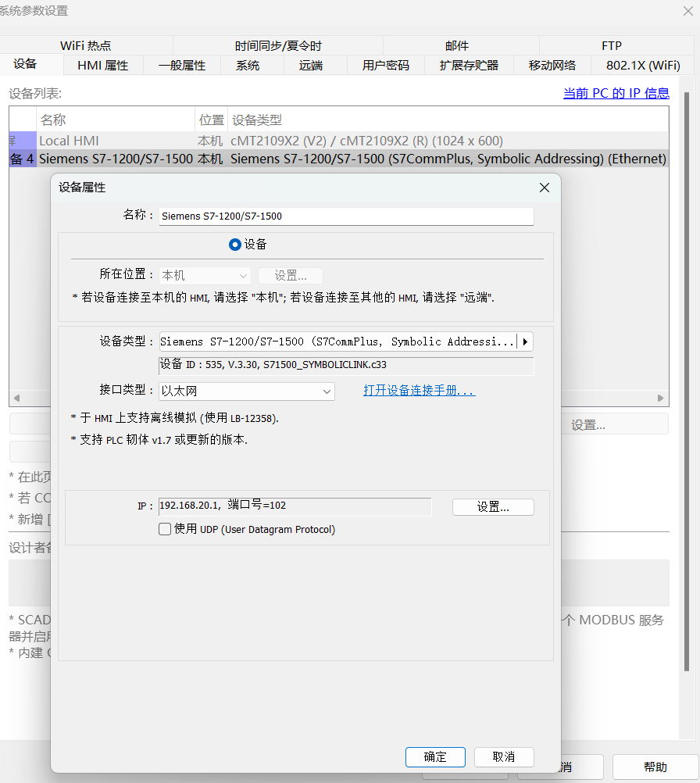Expand the 设备类型 selector arrow
700x783 pixels.
[525, 341]
